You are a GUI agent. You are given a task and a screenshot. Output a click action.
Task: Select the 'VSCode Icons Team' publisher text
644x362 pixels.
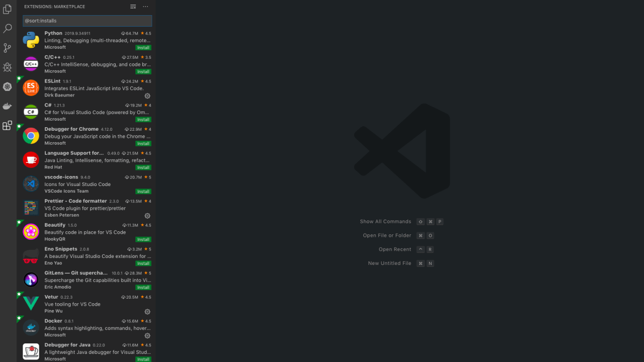click(x=66, y=191)
